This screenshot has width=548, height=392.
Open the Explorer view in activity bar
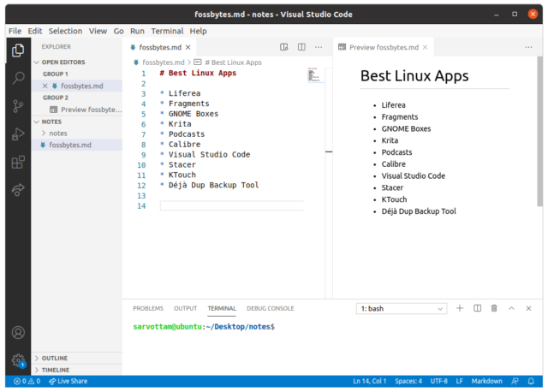[x=18, y=50]
